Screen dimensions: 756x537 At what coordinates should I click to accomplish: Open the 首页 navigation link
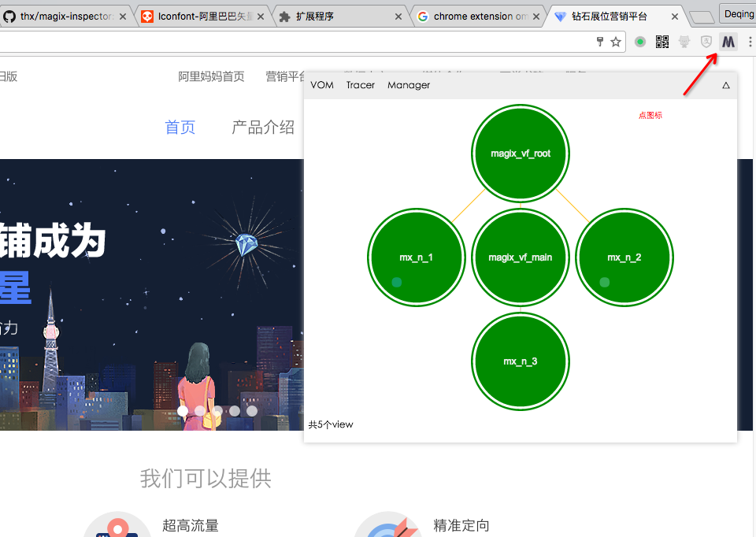coord(180,128)
